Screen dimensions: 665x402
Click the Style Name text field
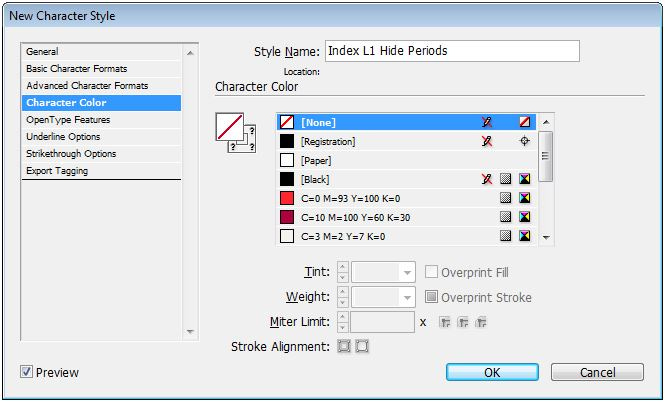tap(452, 51)
